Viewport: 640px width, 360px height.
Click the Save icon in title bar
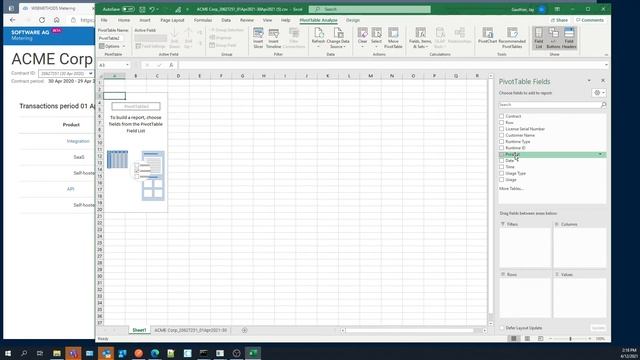point(142,9)
